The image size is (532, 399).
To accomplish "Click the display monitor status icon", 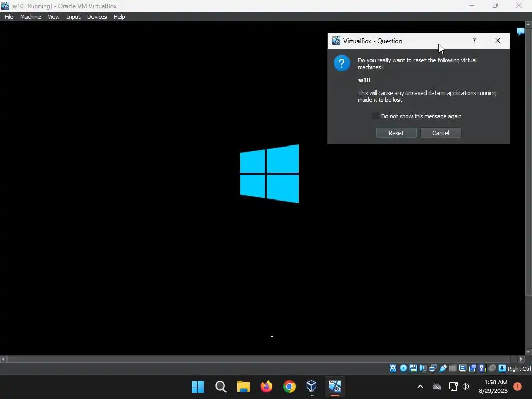I will [x=462, y=368].
